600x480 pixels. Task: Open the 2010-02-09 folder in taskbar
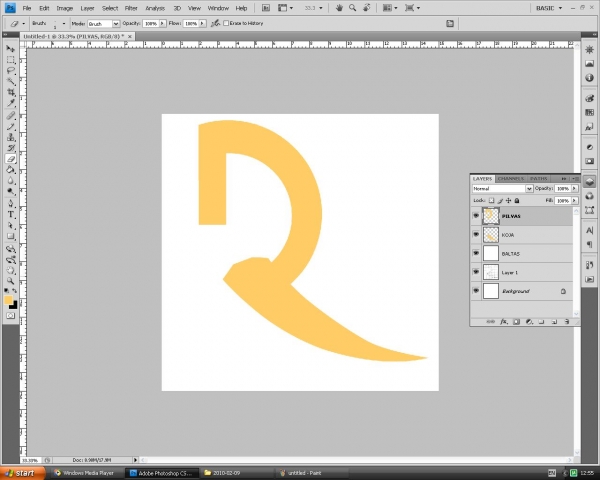pyautogui.click(x=237, y=473)
